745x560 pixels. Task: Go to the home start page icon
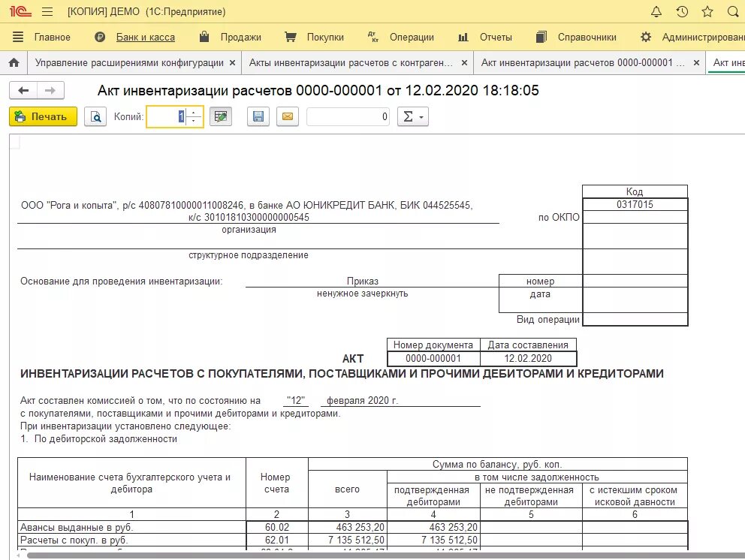click(14, 63)
